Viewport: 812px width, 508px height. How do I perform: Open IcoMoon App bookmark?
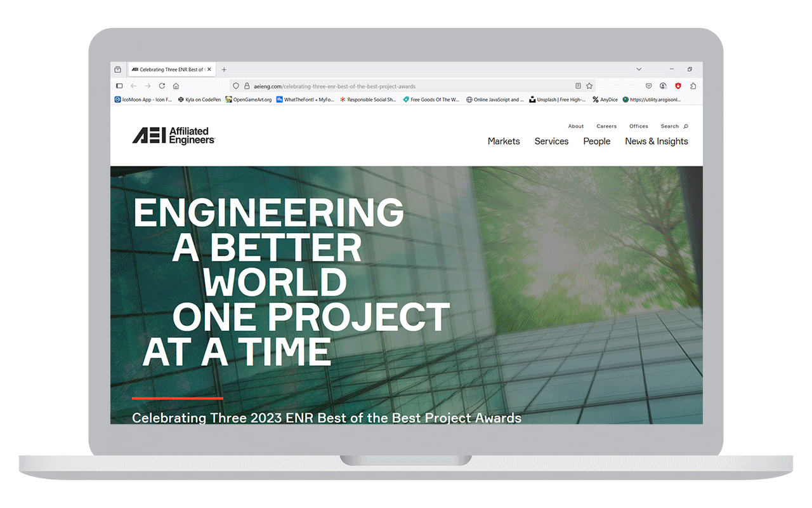pos(143,100)
